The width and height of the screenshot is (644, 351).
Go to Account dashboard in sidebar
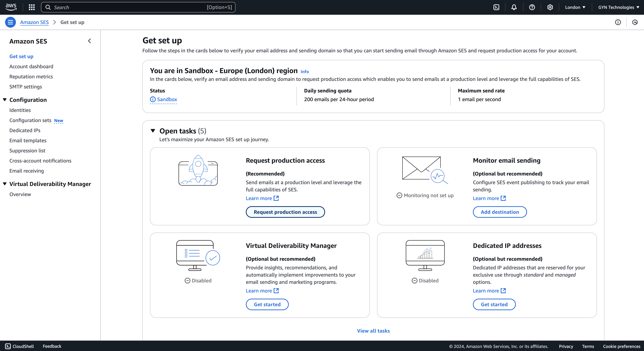(x=31, y=66)
